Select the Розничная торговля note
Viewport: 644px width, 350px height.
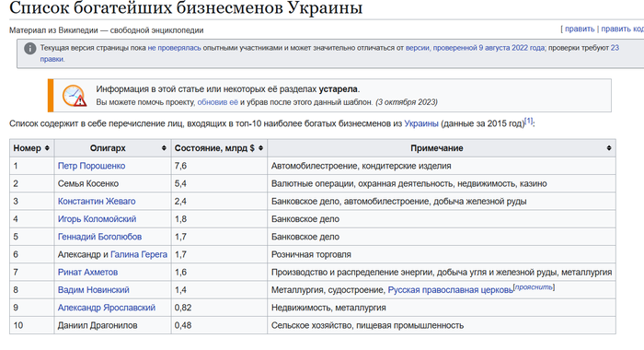point(311,254)
